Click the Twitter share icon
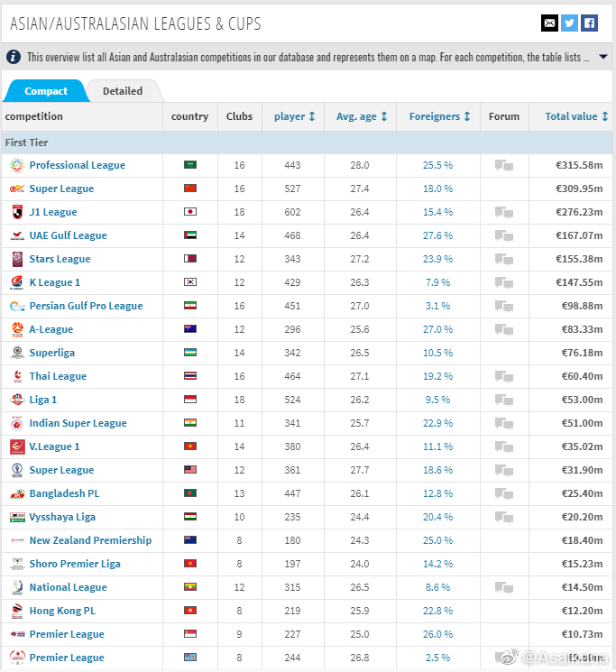This screenshot has width=616, height=672. 569,23
